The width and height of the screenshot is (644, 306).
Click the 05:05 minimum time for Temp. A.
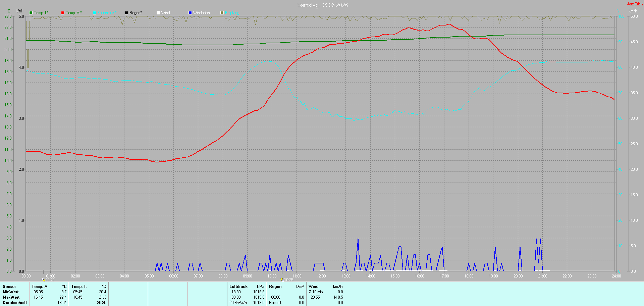(38, 292)
